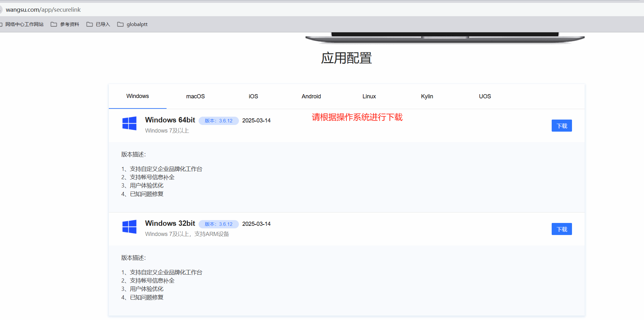Click the 已导入 bookmark folder icon
The width and height of the screenshot is (644, 320).
point(90,24)
